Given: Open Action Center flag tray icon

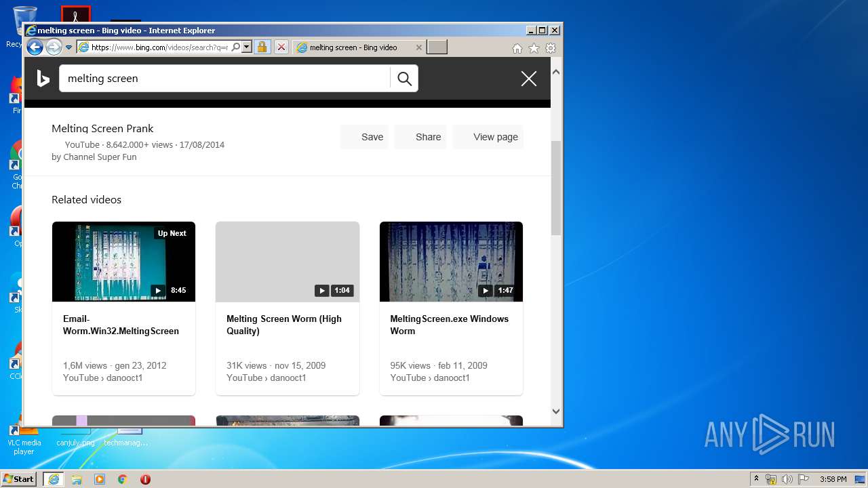Looking at the screenshot, I should point(804,479).
